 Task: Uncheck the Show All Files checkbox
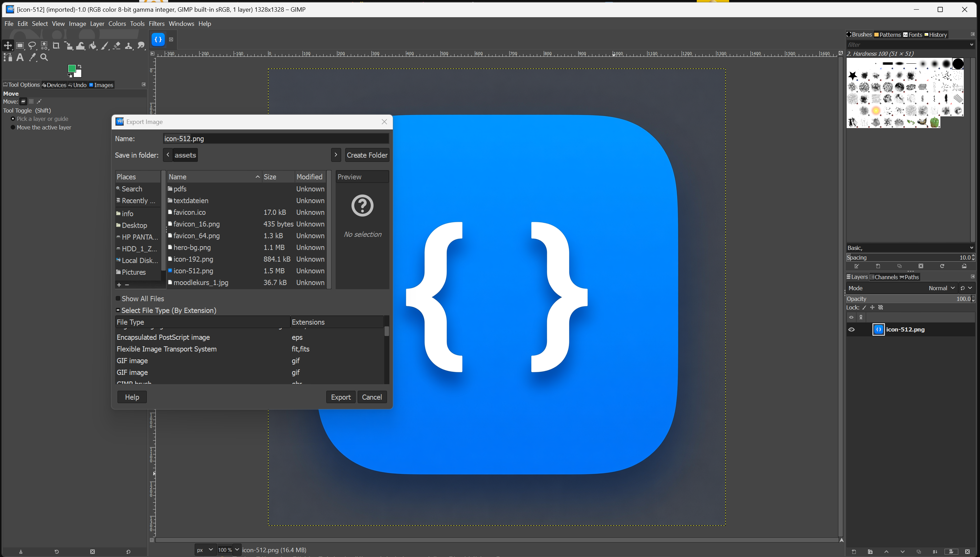click(x=118, y=298)
